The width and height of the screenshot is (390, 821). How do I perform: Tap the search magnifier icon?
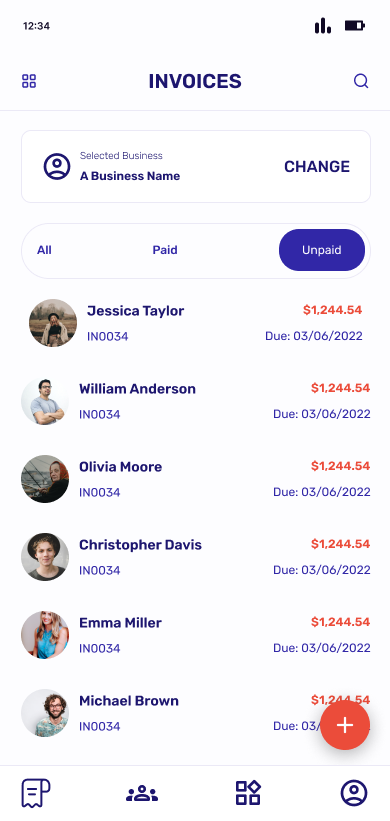click(x=361, y=81)
